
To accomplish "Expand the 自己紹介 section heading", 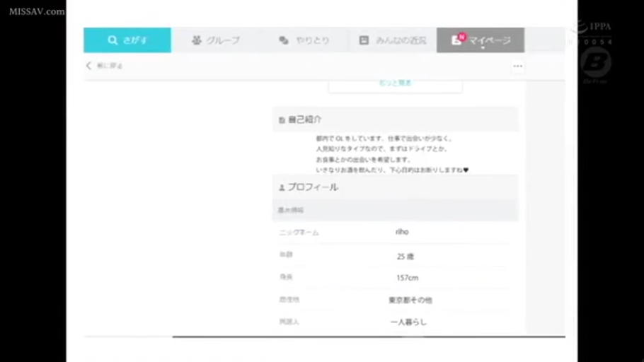I will pyautogui.click(x=305, y=120).
